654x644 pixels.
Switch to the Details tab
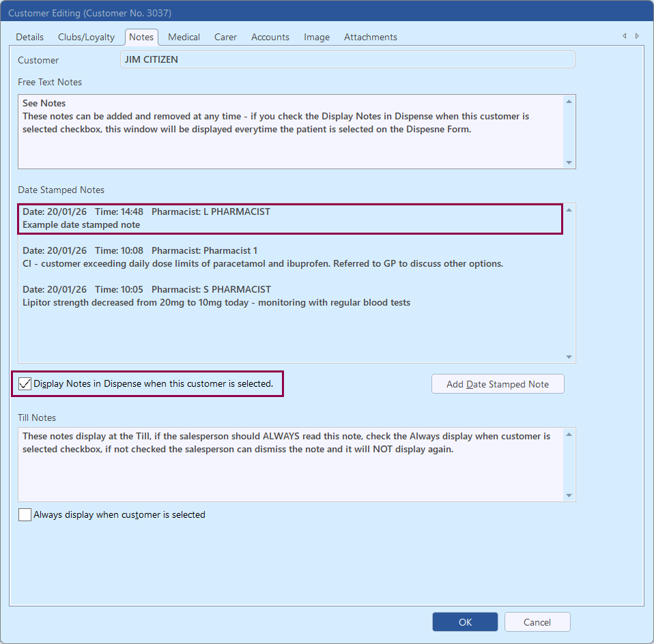click(x=30, y=38)
